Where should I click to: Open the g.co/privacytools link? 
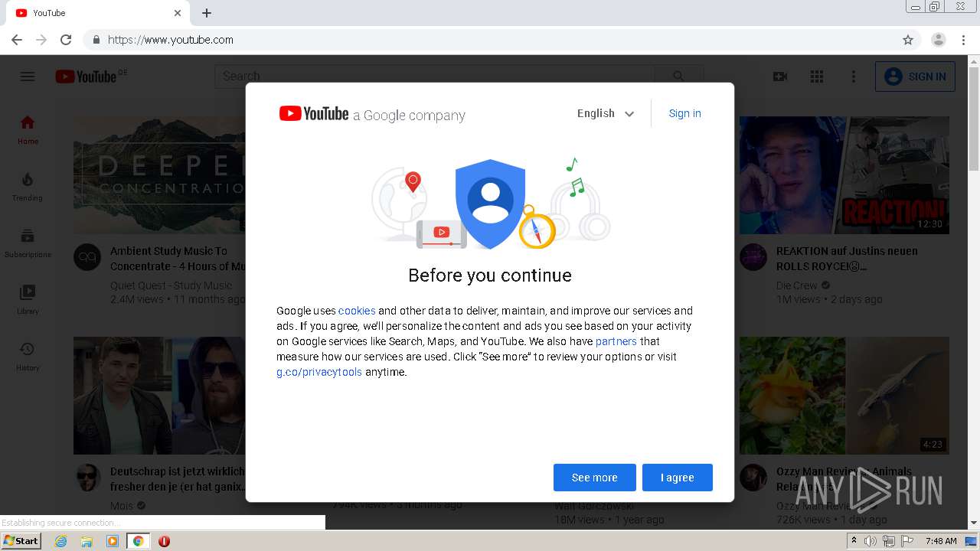(319, 372)
